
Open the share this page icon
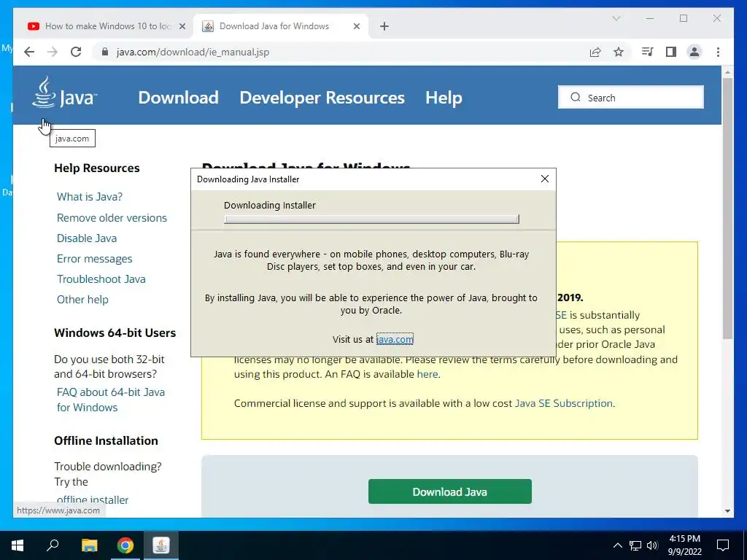[595, 52]
